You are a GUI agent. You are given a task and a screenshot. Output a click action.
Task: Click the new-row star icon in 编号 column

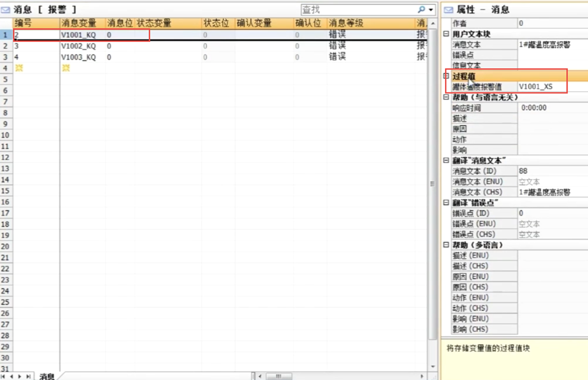[x=18, y=68]
